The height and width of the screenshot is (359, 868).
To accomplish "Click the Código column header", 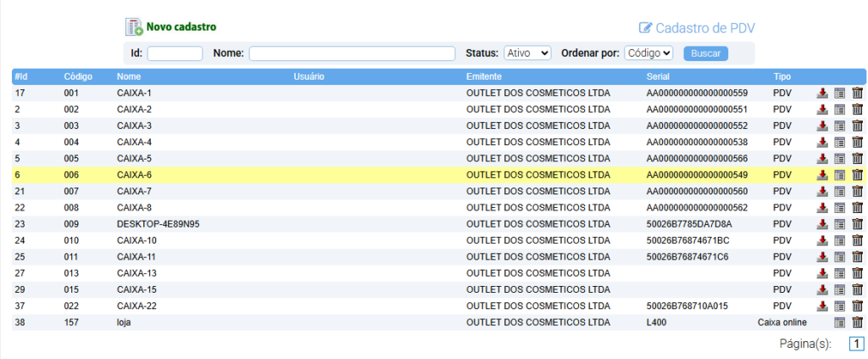I will point(78,77).
